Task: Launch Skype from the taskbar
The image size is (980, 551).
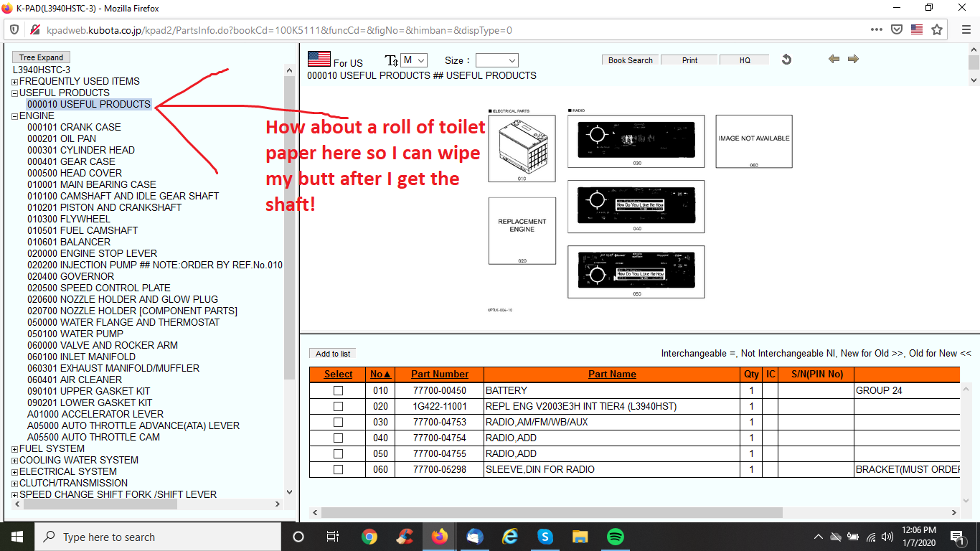Action: coord(545,537)
